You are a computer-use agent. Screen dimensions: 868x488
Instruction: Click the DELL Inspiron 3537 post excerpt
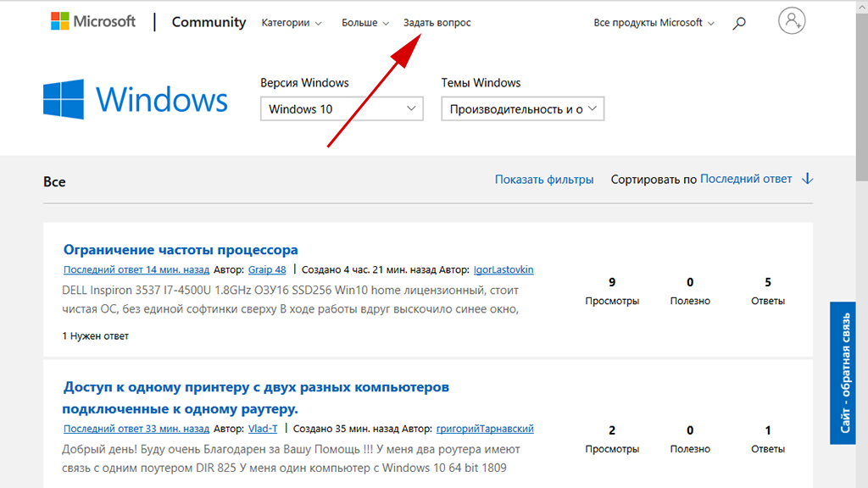[291, 299]
